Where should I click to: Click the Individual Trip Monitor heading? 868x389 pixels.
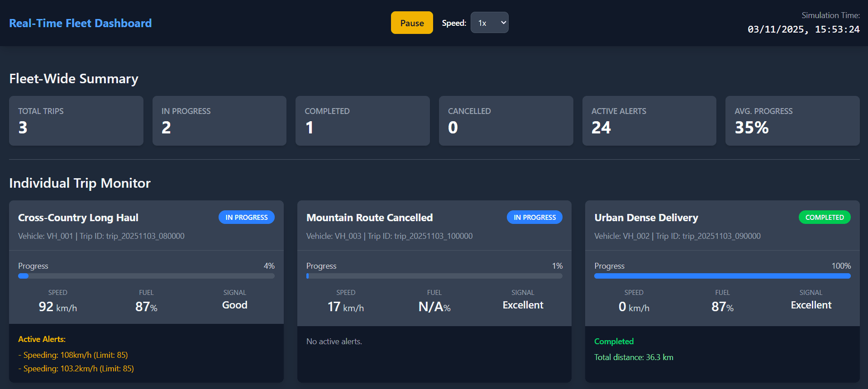click(80, 183)
